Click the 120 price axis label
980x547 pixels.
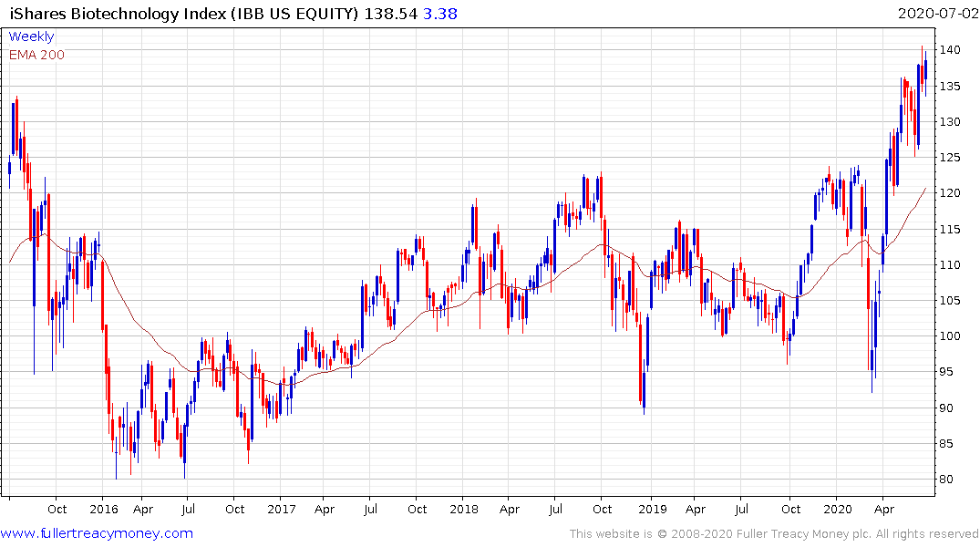pyautogui.click(x=950, y=193)
